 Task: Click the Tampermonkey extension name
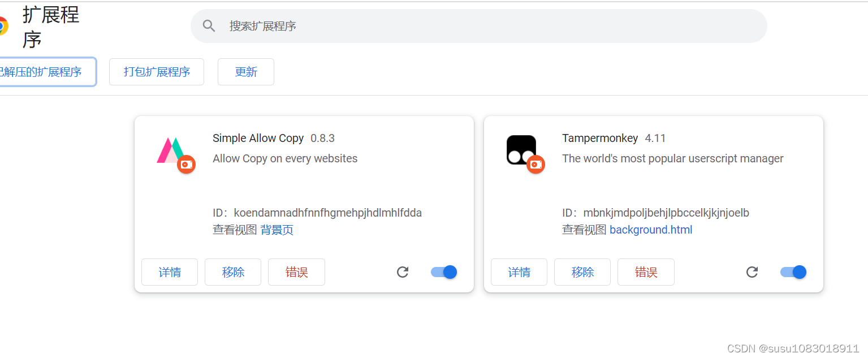coord(600,138)
